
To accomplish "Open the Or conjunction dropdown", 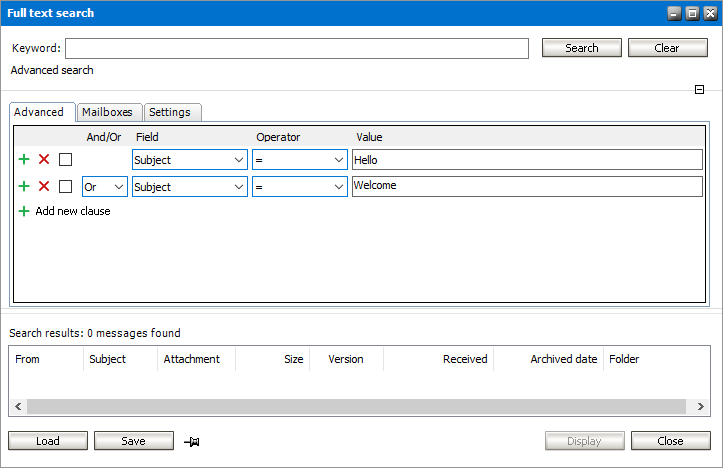I will click(x=105, y=187).
